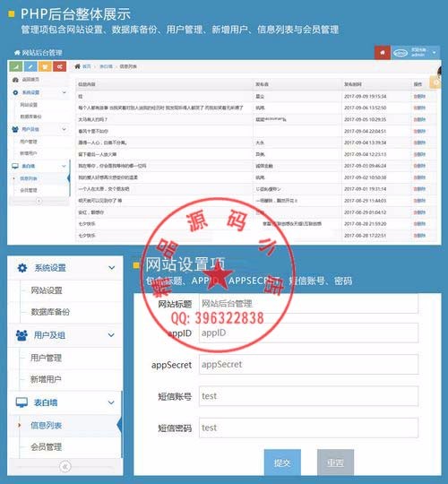Delete the row dated 2017-09-05 10:29:35

419,119
